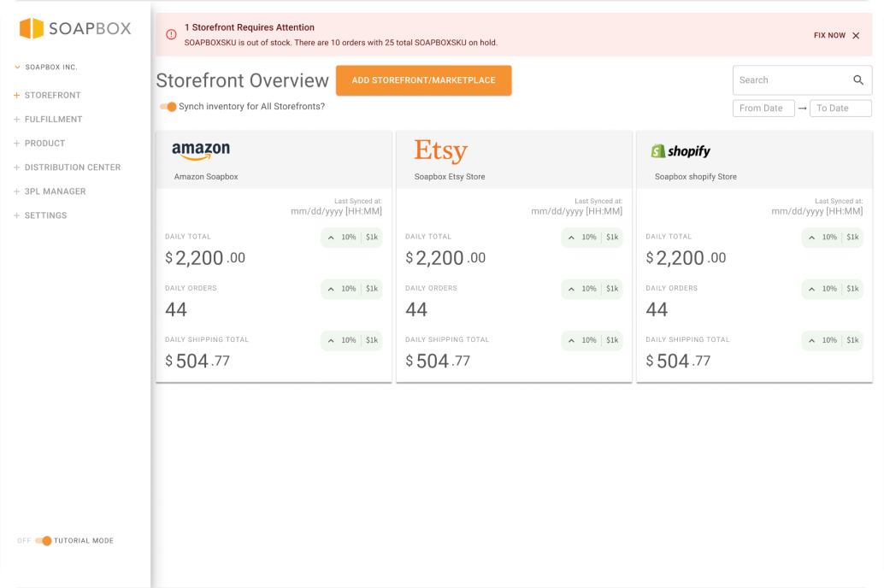This screenshot has height=588, width=884.
Task: Click Add Storefront/Marketplace button
Action: point(423,80)
